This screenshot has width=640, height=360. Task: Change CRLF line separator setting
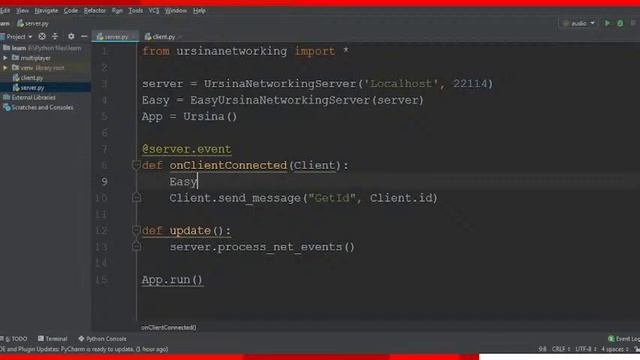coord(561,349)
